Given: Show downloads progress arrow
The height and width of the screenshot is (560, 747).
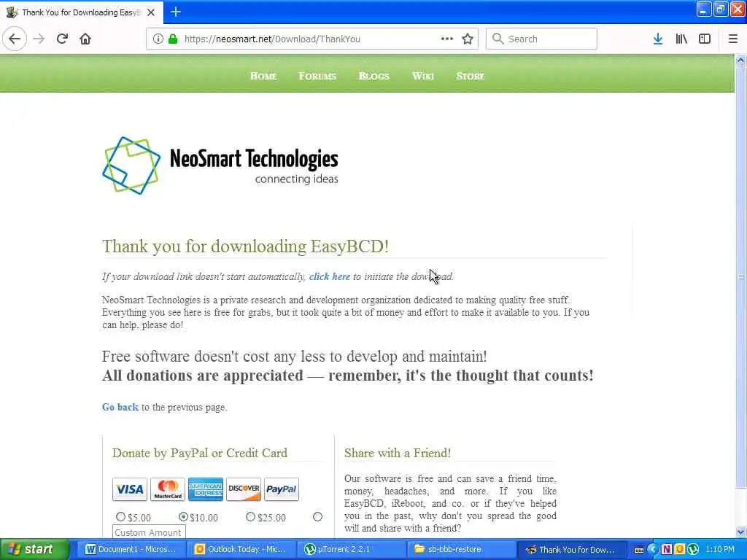Looking at the screenshot, I should [658, 39].
